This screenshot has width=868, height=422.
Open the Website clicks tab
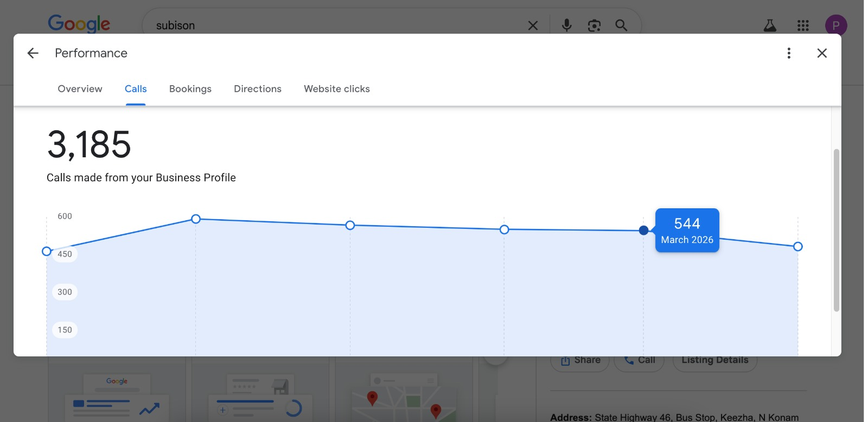click(337, 89)
